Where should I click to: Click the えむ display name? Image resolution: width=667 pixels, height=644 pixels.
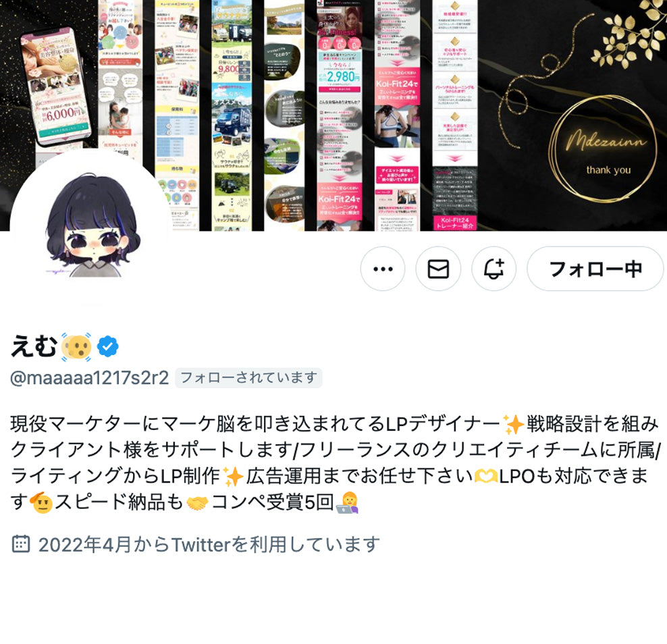(34, 346)
